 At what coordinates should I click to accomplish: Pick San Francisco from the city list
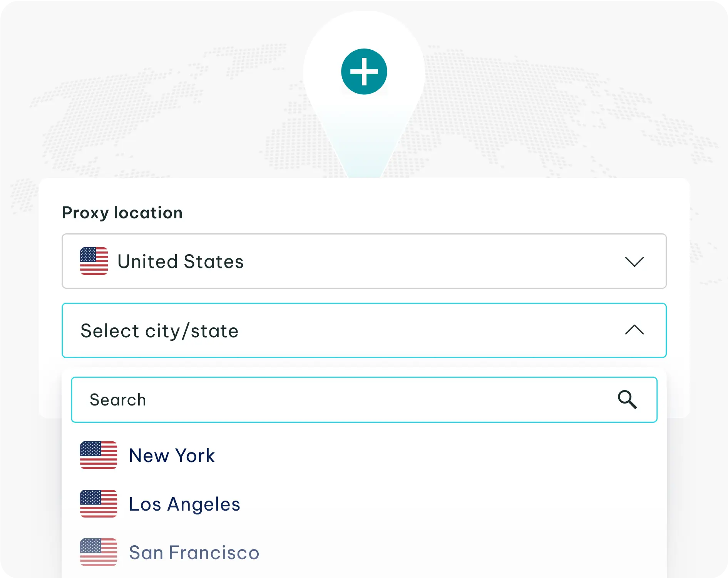point(194,553)
